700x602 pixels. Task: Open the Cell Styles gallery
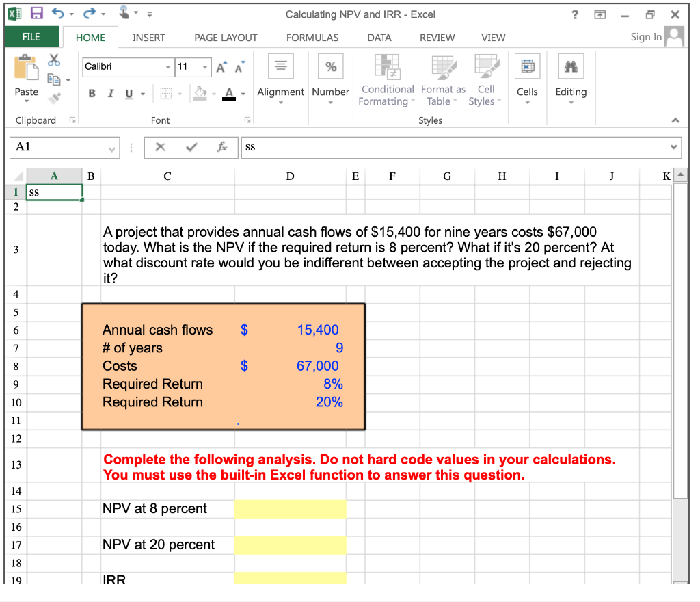485,79
